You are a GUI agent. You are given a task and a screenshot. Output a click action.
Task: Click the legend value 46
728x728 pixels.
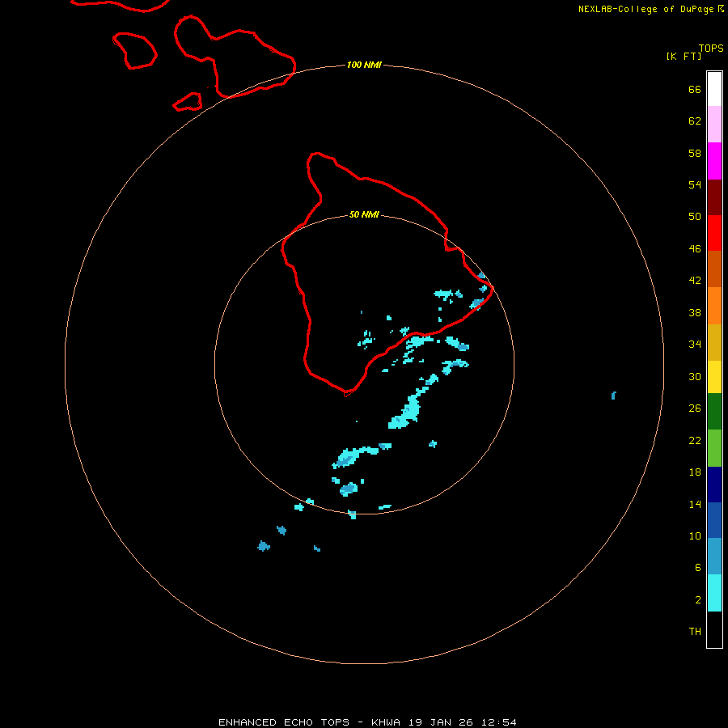[695, 249]
